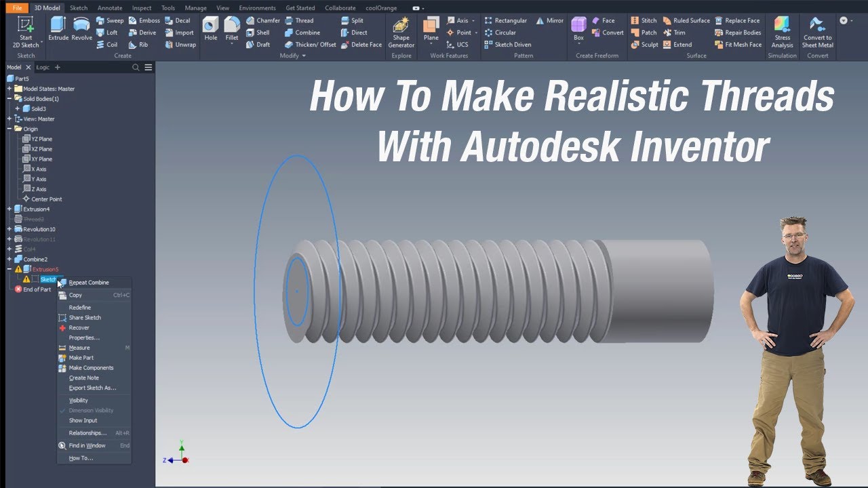Click Convert to Sheet Metal
Screen dimensions: 868x488
click(x=818, y=32)
